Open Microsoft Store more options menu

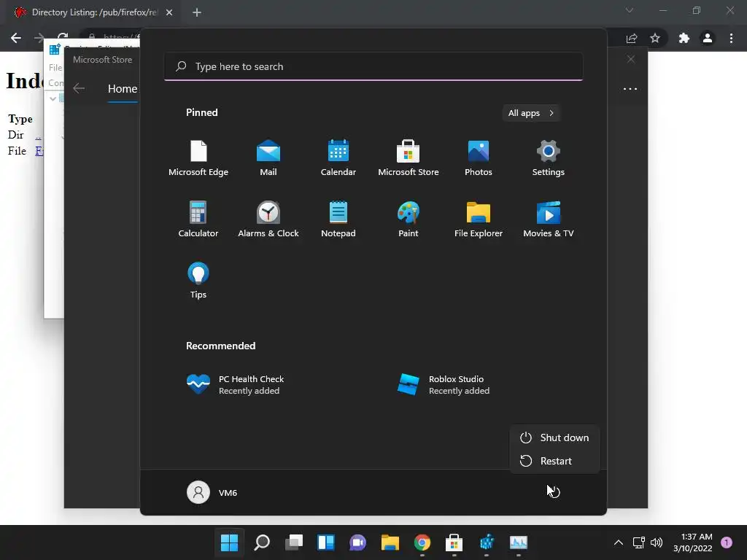[x=630, y=88]
